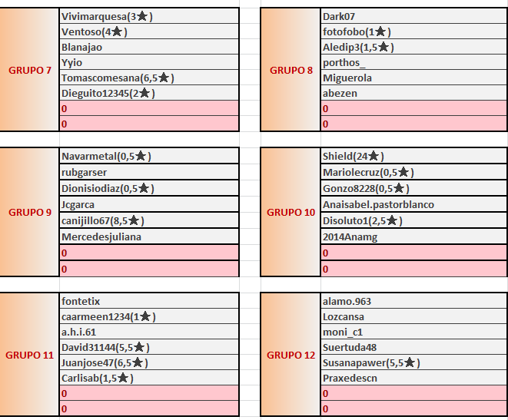Click the GRUPO 11 merged cell
The width and height of the screenshot is (508, 420).
point(30,356)
